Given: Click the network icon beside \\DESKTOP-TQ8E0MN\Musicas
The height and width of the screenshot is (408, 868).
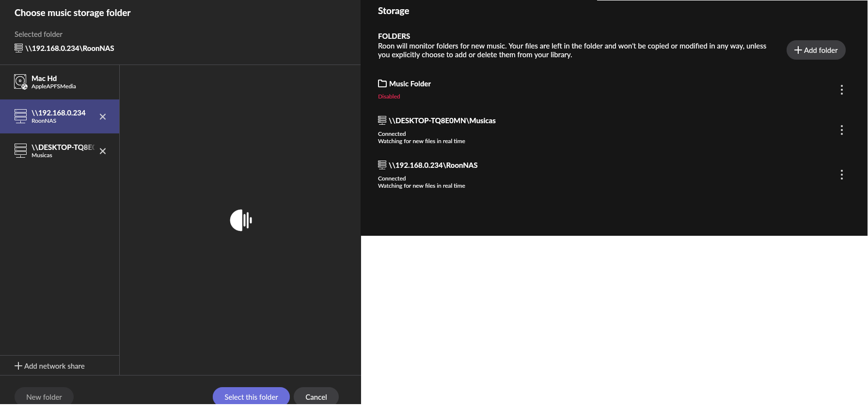Looking at the screenshot, I should pos(382,120).
